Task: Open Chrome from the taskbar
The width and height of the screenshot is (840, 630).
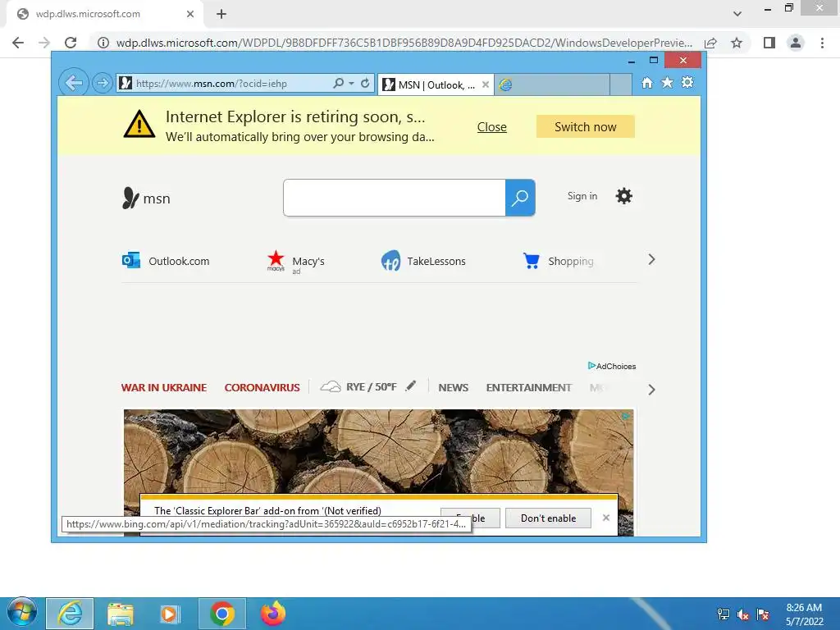Action: (x=222, y=614)
